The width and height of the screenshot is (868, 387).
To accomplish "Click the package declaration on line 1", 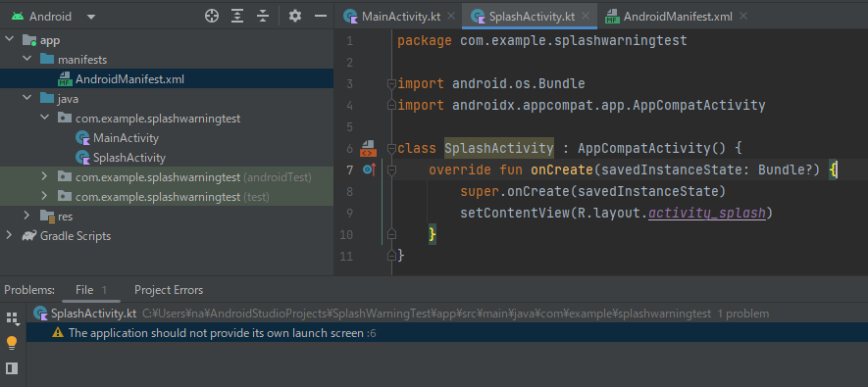I will tap(542, 41).
